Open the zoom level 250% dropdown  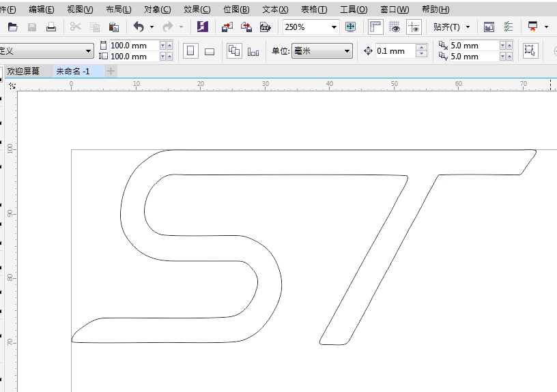334,27
